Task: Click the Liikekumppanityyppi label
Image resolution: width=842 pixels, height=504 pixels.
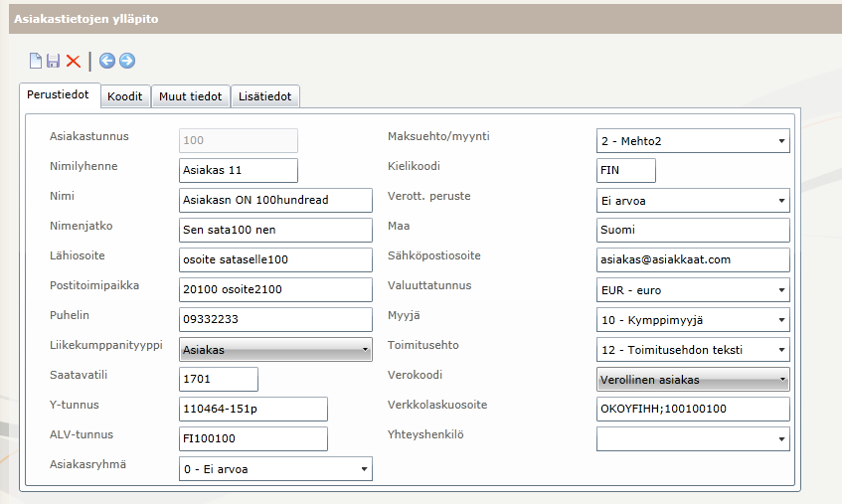Action: 106,345
